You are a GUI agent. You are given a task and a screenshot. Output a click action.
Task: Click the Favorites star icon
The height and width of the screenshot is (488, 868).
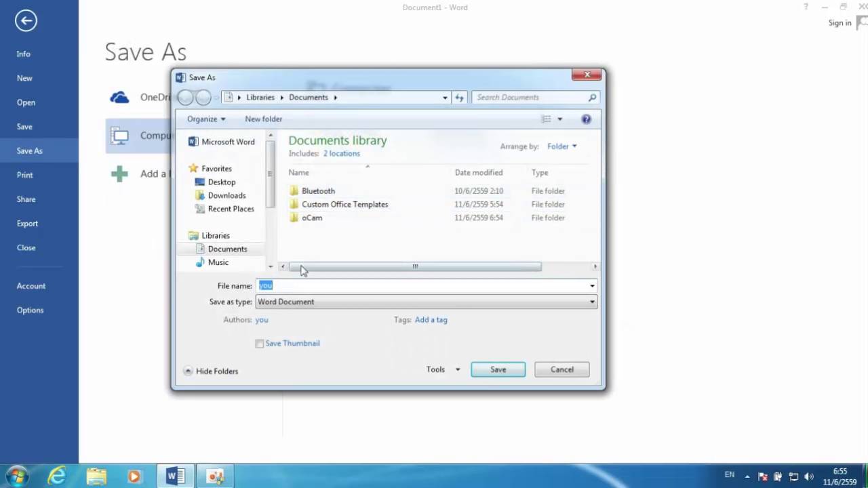pos(193,168)
